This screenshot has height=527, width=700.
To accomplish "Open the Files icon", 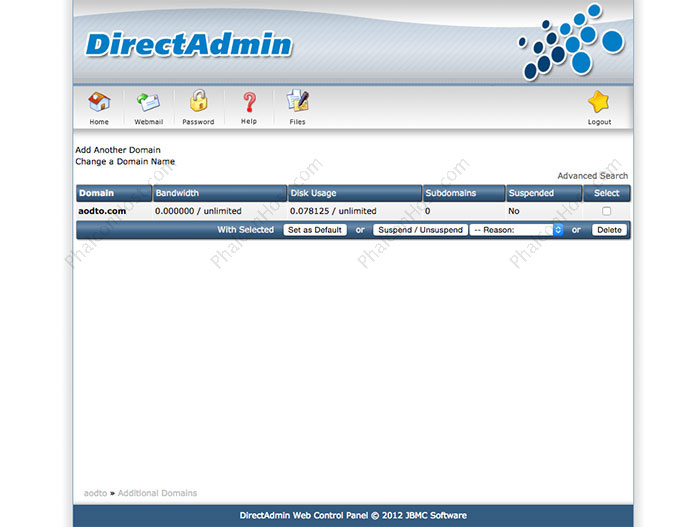I will [297, 101].
